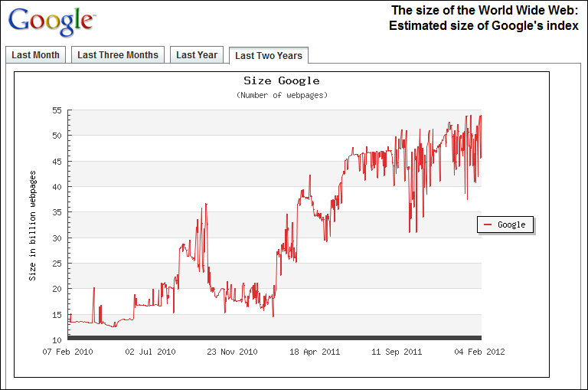Screen dimensions: 588x390
Task: Click the dark baseline bar under the chart
Action: [275, 337]
